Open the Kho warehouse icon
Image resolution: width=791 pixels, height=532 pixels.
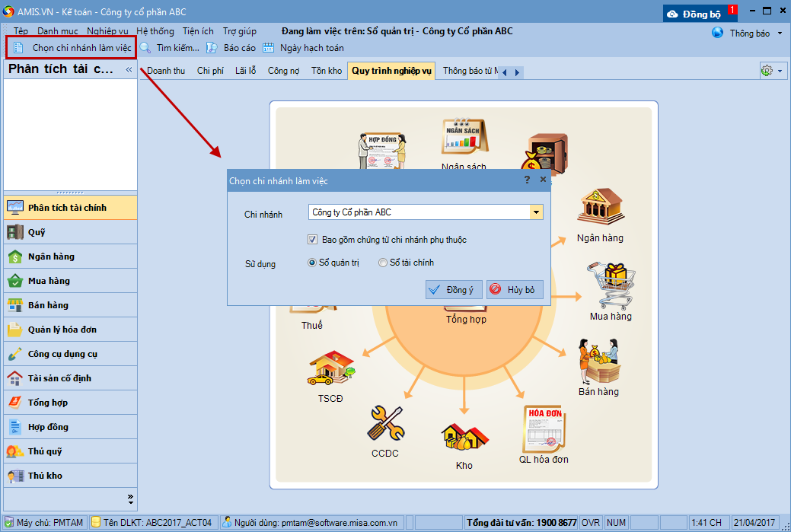tap(464, 437)
